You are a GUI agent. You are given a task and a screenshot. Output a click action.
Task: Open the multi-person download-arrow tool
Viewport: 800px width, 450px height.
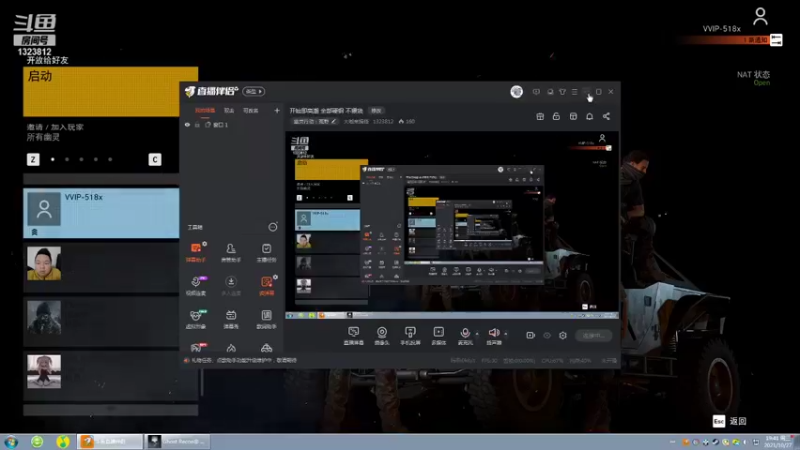[231, 286]
